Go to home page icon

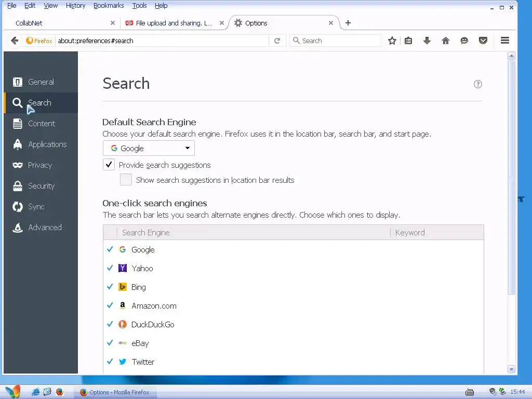[445, 41]
